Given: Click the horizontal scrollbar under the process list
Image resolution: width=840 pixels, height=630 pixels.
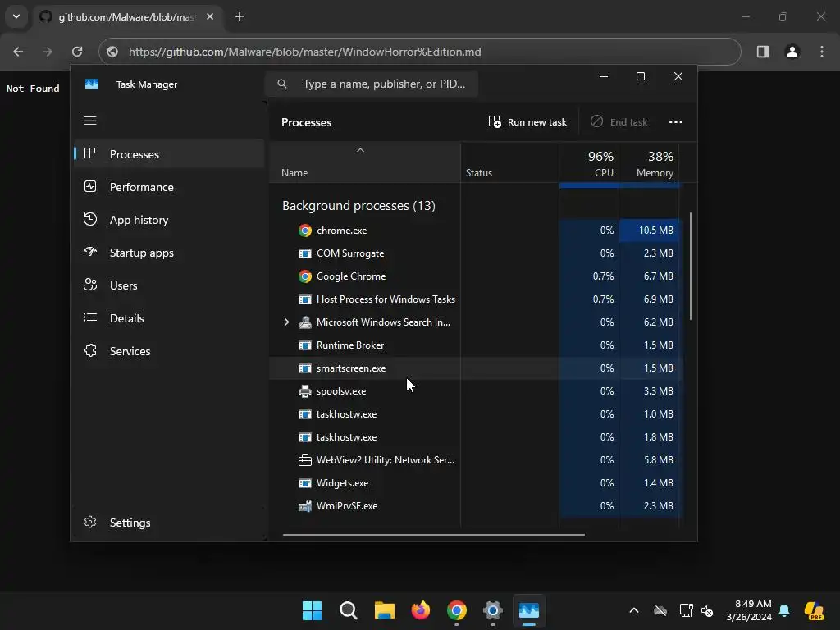Looking at the screenshot, I should 433,534.
